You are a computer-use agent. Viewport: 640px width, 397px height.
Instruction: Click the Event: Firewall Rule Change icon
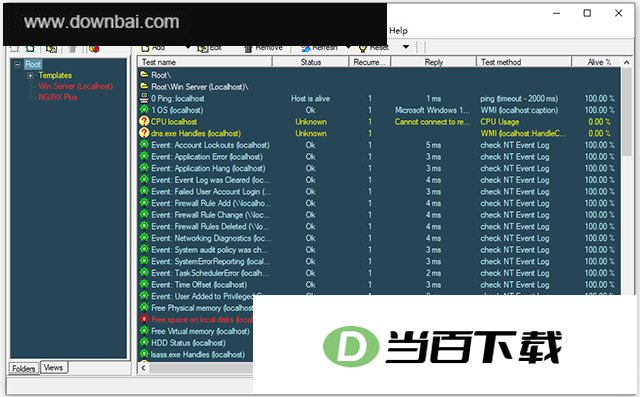click(144, 214)
